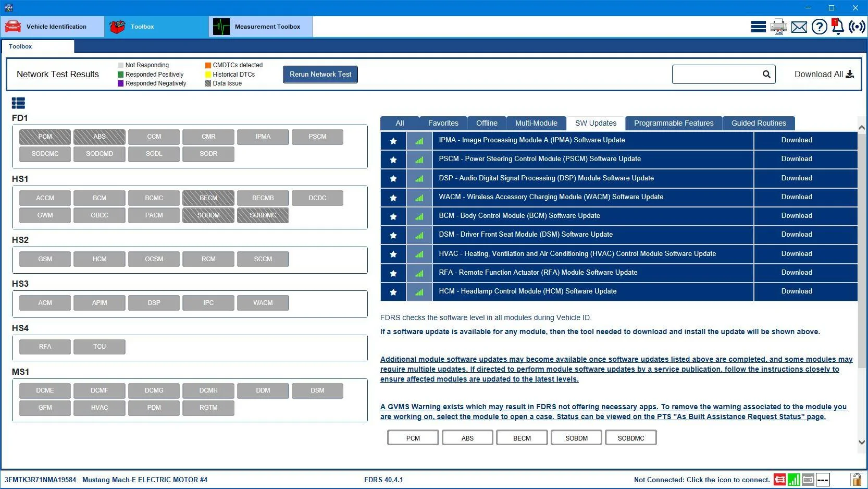Select ABS module in FD1 network

[x=100, y=137]
